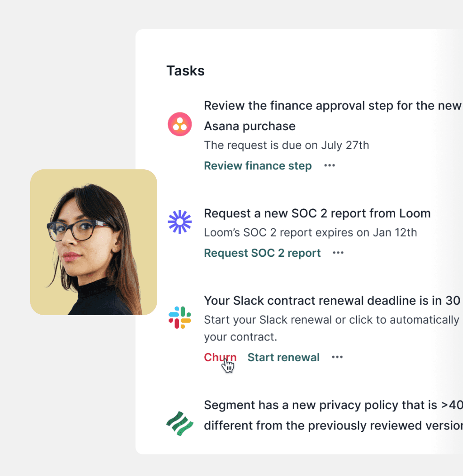This screenshot has width=463, height=476.
Task: Click the Request SOC 2 report link
Action: pyautogui.click(x=262, y=253)
